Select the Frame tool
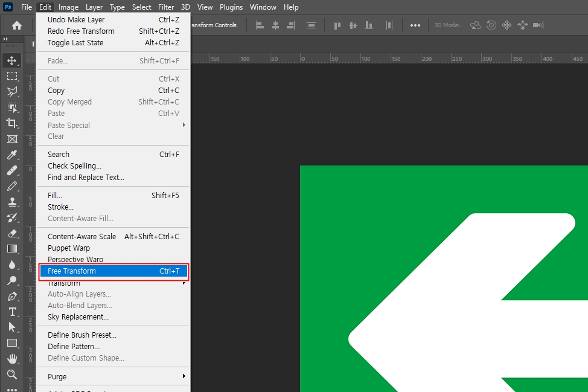 click(12, 139)
